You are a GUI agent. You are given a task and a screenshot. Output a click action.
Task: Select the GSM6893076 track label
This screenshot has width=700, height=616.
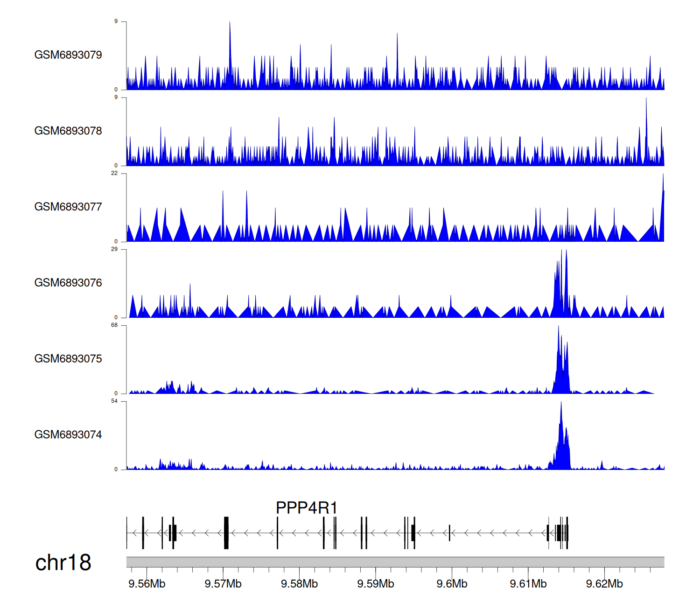[x=68, y=283]
